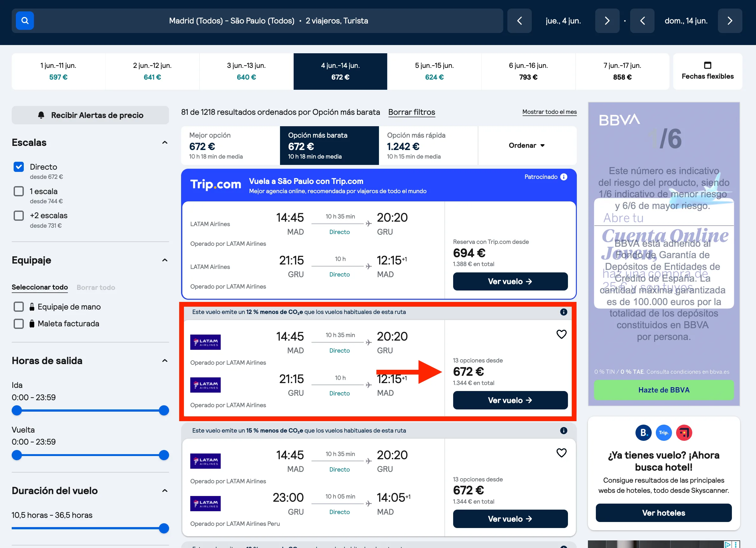Select the 3 jun.-13 jun. date tab
756x548 pixels.
(246, 71)
